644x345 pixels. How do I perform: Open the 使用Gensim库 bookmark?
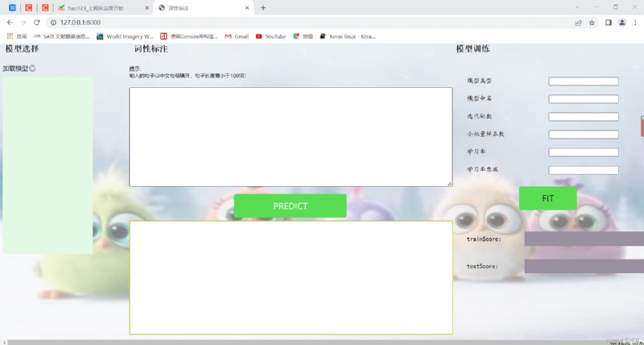coord(189,36)
